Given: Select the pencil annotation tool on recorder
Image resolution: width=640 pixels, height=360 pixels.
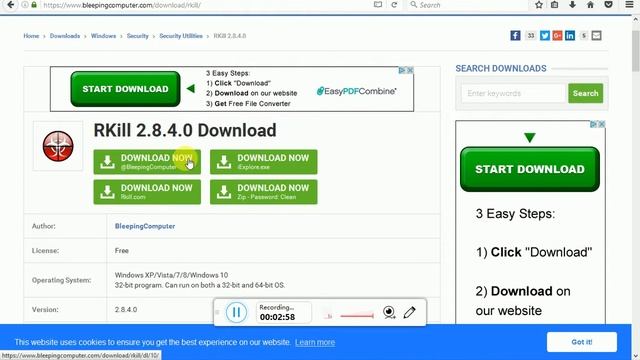Looking at the screenshot, I should pos(409,312).
